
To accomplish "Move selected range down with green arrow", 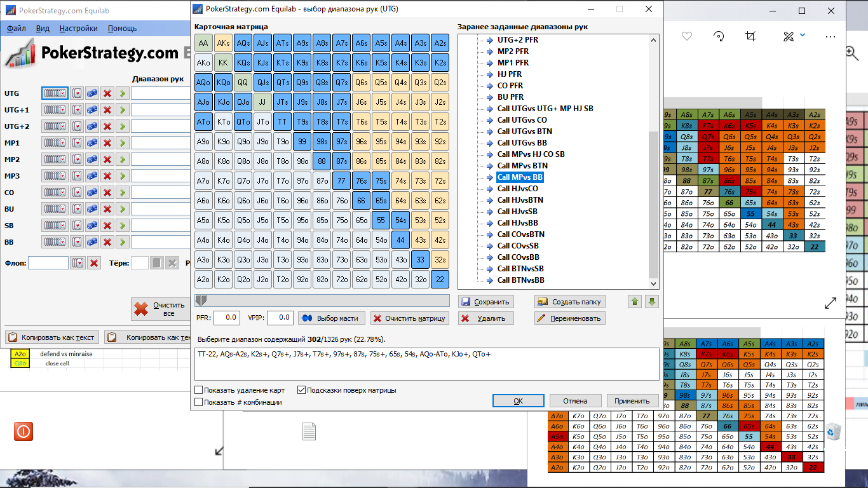I will (651, 301).
